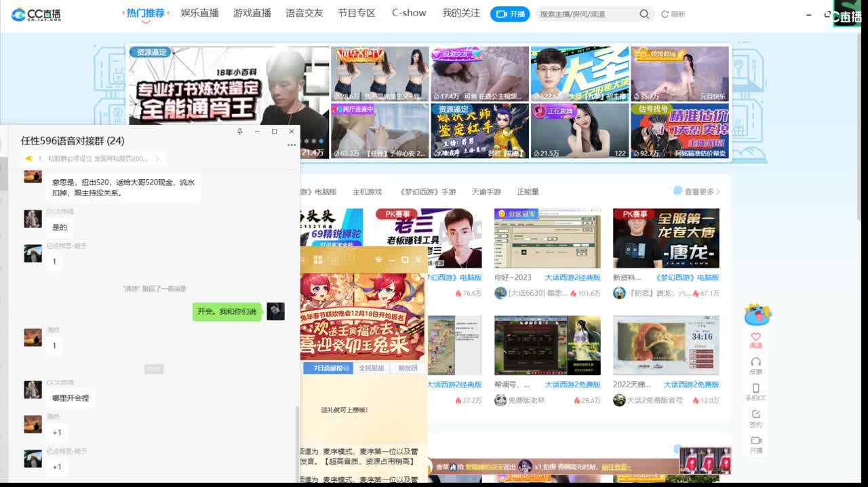Open the 正在杂舞 stream thumbnail
This screenshot has width=868, height=487.
click(x=579, y=130)
